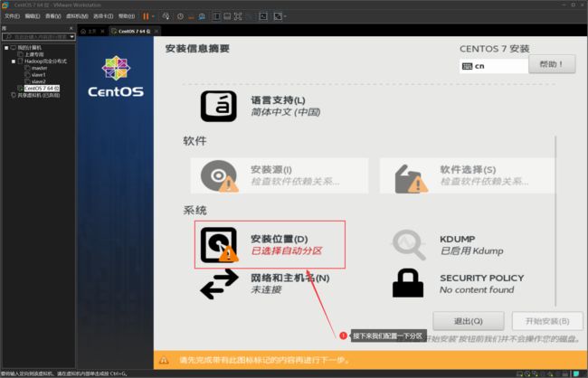This screenshot has width=588, height=378.
Task: Enter full screen mode from the toolbar
Action: 238,16
